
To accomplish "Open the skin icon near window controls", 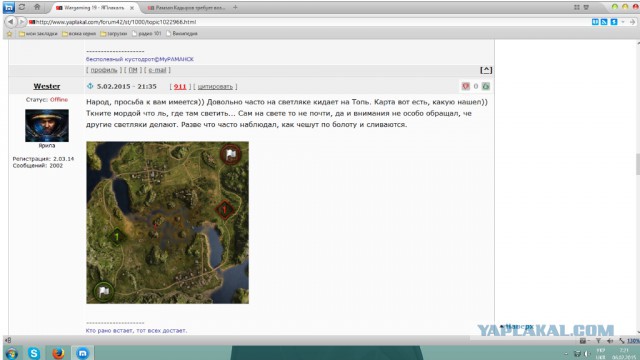I will point(586,7).
